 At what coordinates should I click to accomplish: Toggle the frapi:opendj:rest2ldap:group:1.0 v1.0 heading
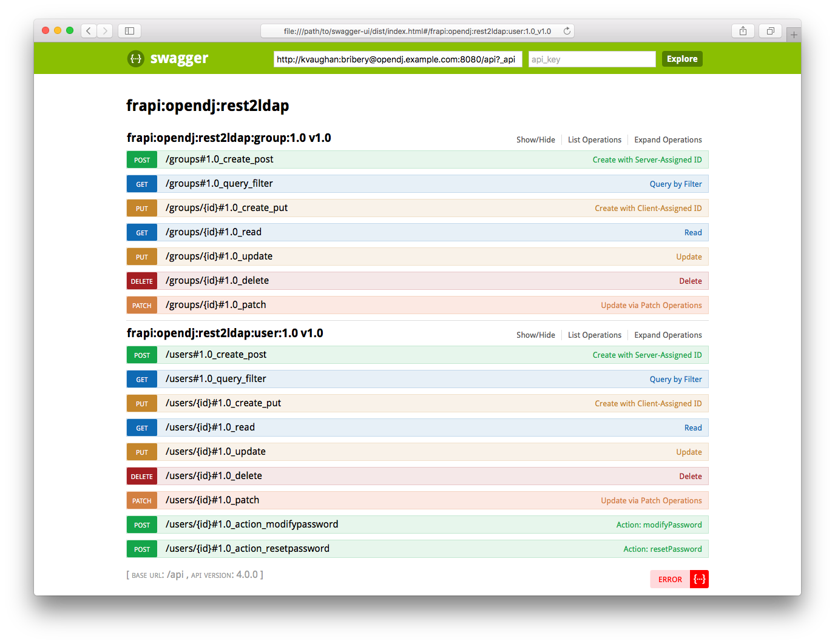(x=229, y=138)
